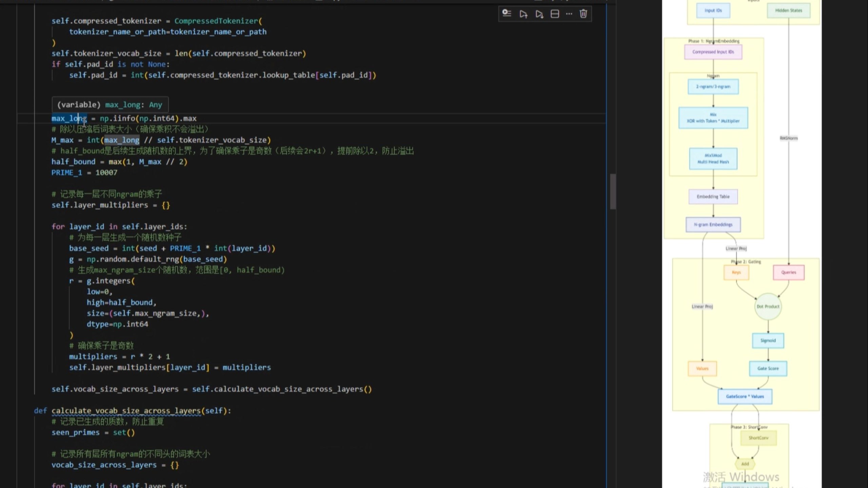Delete the cell with trash icon
This screenshot has width=868, height=488.
583,14
